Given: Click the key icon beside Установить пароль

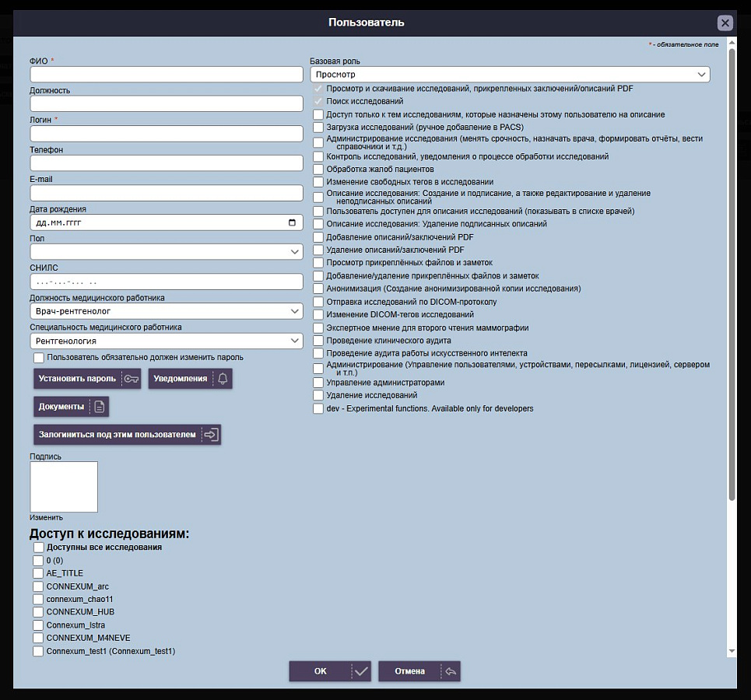Looking at the screenshot, I should pos(132,379).
